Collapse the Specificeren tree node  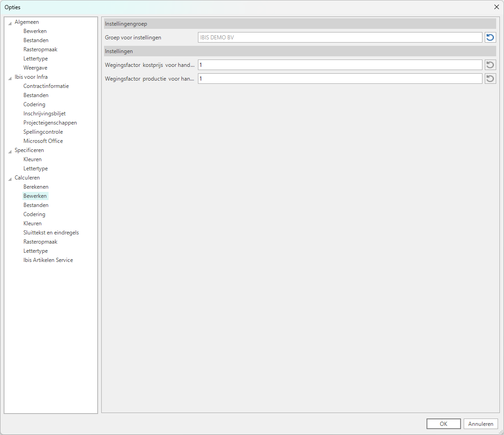pyautogui.click(x=10, y=151)
